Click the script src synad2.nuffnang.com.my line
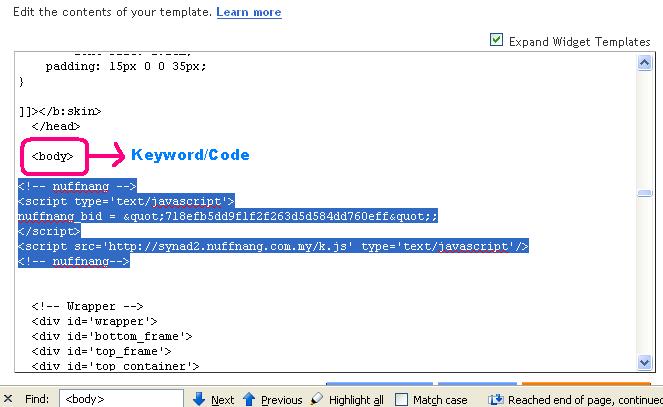 273,246
